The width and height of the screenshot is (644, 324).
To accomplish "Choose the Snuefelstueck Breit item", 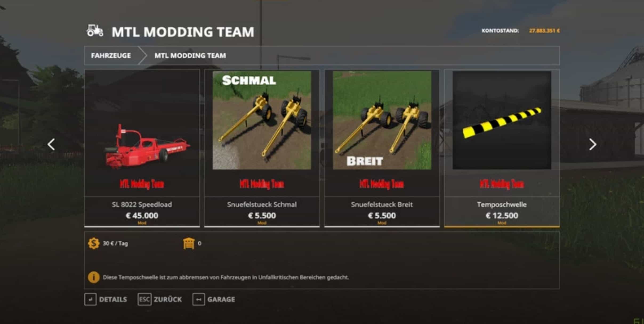I will (x=382, y=148).
